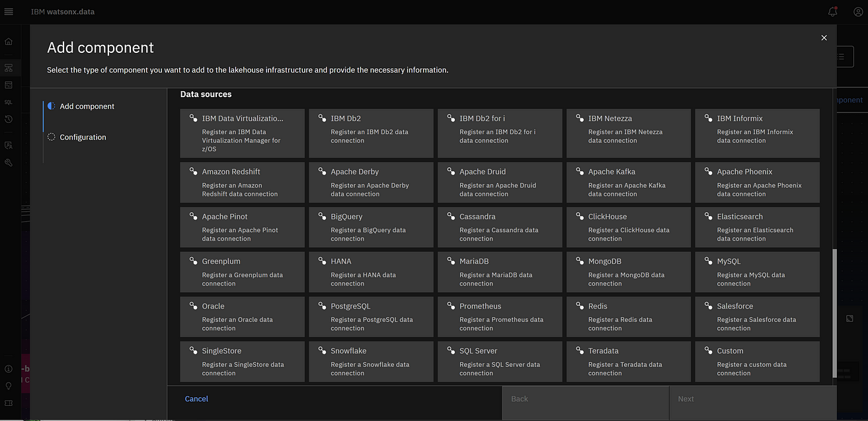Viewport: 868px width, 421px height.
Task: Open Data manager sidebar icon
Action: tap(9, 85)
